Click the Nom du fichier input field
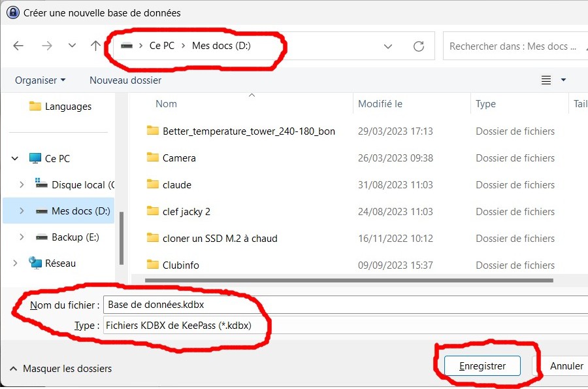588x389 pixels. pyautogui.click(x=340, y=305)
